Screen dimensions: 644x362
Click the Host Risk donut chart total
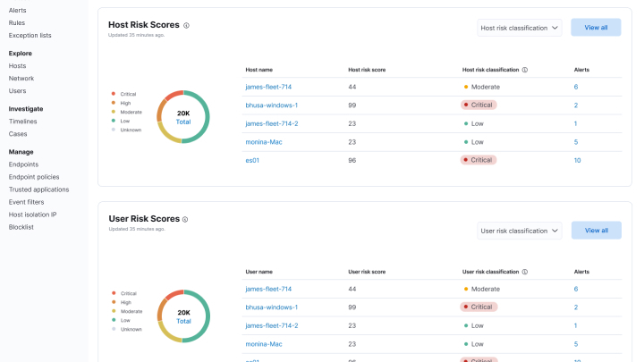pos(182,117)
